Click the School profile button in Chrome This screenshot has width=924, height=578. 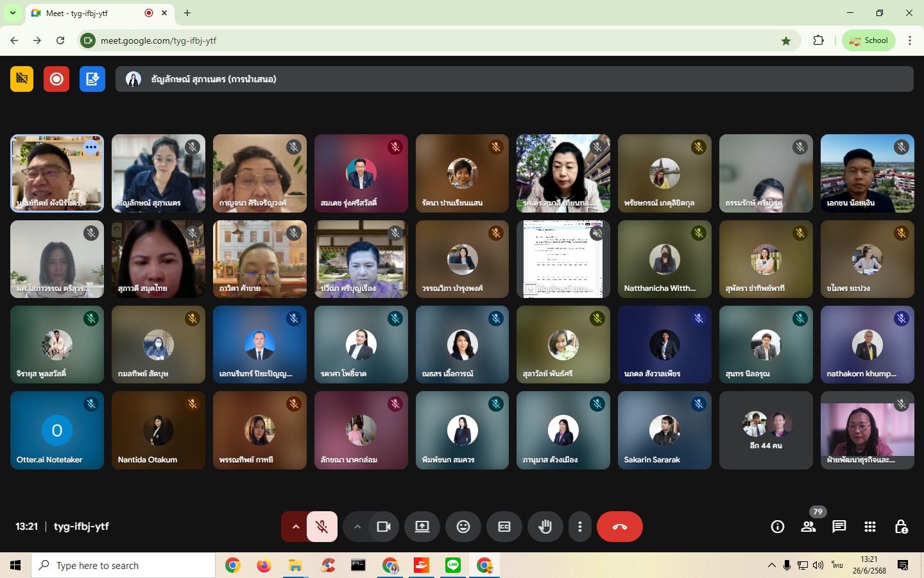[869, 40]
